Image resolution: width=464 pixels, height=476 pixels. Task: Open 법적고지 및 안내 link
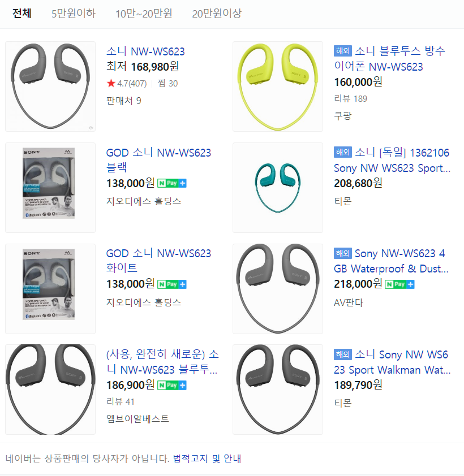tap(207, 458)
